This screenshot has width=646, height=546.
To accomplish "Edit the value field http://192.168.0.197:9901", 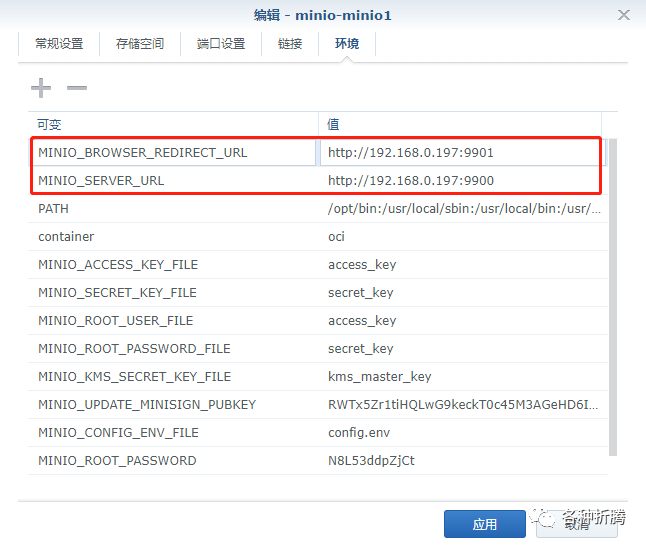I will pyautogui.click(x=462, y=153).
